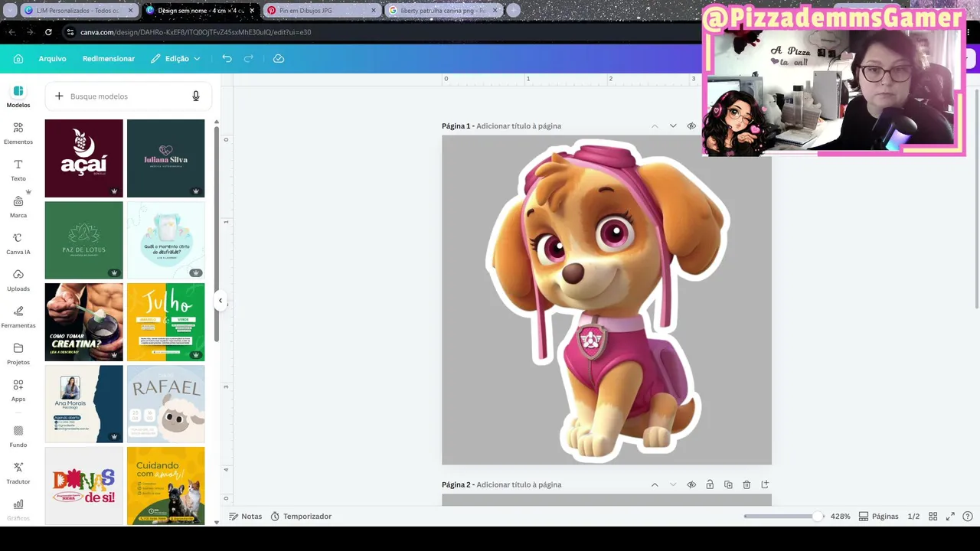The width and height of the screenshot is (980, 551).
Task: Open the 1/2 page counter
Action: 913,517
